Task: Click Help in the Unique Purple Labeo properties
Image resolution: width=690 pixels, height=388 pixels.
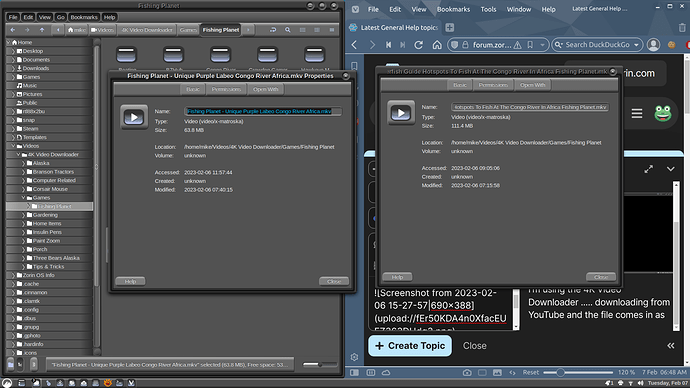Action: click(x=130, y=282)
